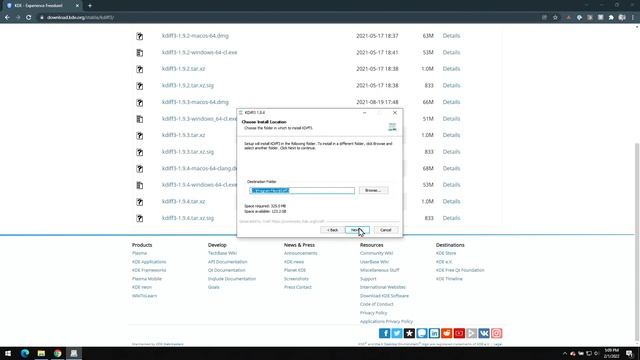Click the file icon beside kdiff3-1.9.2-windows-64-cl.exe
Screen dimensions: 640x360
(140, 53)
